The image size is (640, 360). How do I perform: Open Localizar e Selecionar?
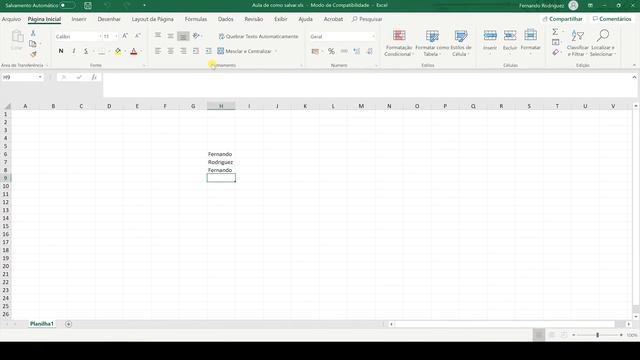coord(602,42)
